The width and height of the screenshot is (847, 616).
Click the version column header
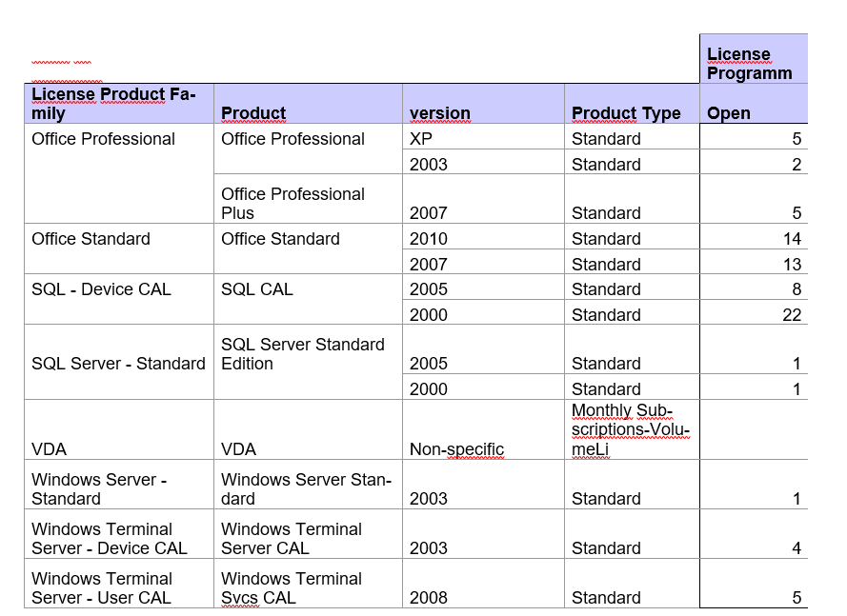[x=483, y=104]
